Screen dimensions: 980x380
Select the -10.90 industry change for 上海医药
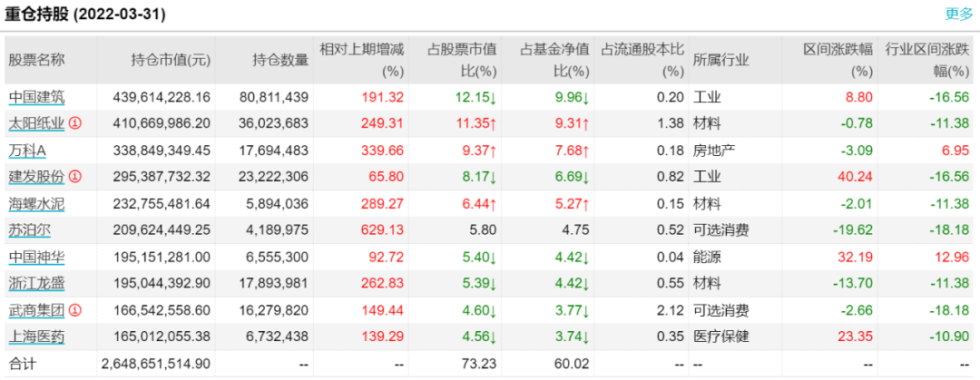pyautogui.click(x=951, y=336)
